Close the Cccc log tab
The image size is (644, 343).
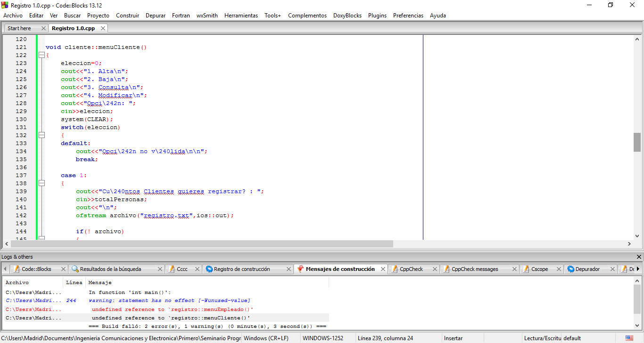click(x=198, y=269)
